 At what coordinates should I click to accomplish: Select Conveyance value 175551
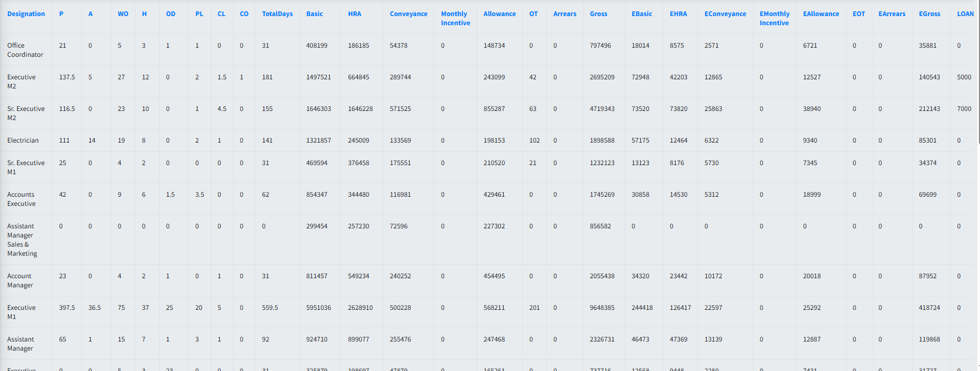(x=400, y=163)
